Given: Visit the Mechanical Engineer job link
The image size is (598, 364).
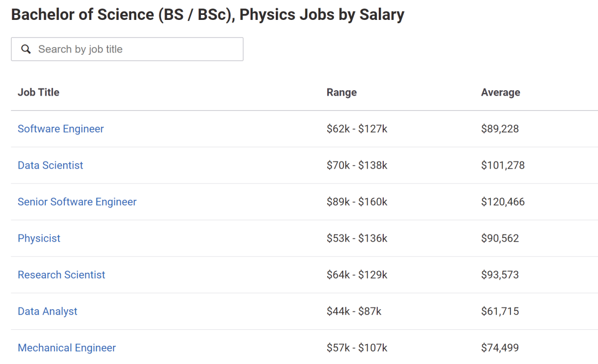Looking at the screenshot, I should (x=67, y=348).
